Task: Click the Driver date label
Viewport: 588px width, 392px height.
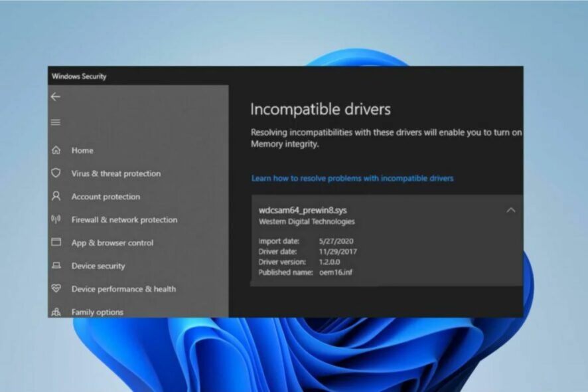Action: tap(277, 252)
